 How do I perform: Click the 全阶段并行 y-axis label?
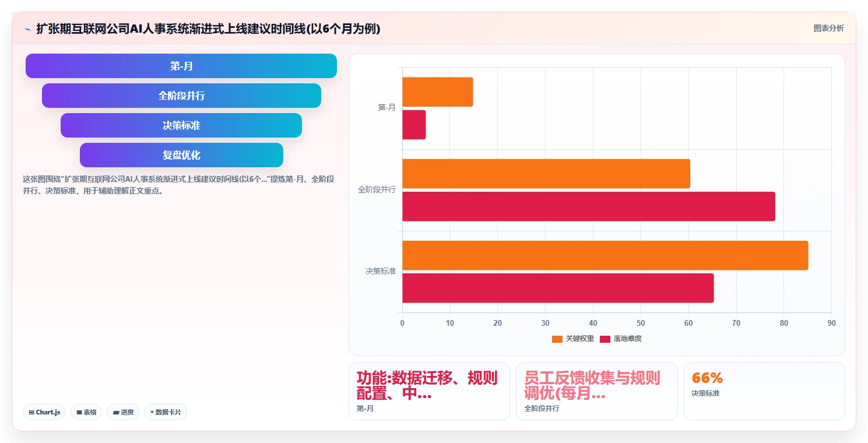click(x=377, y=189)
